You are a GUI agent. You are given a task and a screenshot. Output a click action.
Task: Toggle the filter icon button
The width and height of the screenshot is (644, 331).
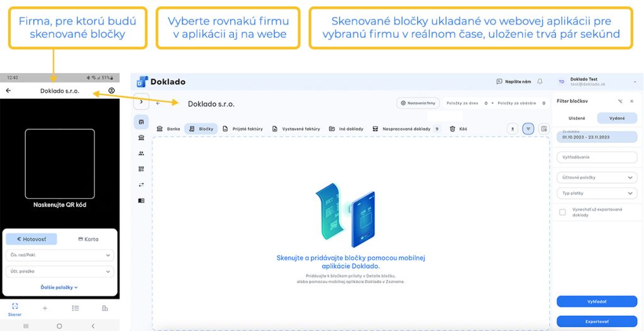coord(528,129)
